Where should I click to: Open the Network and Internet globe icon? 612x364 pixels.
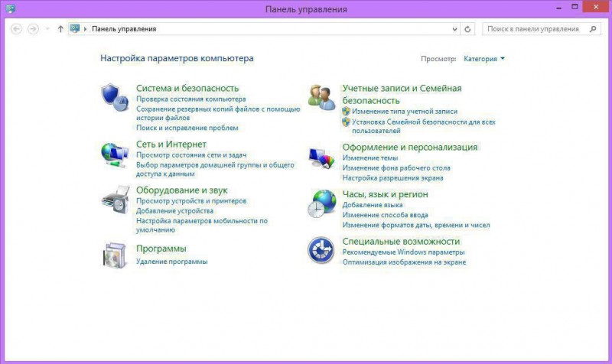[x=115, y=155]
